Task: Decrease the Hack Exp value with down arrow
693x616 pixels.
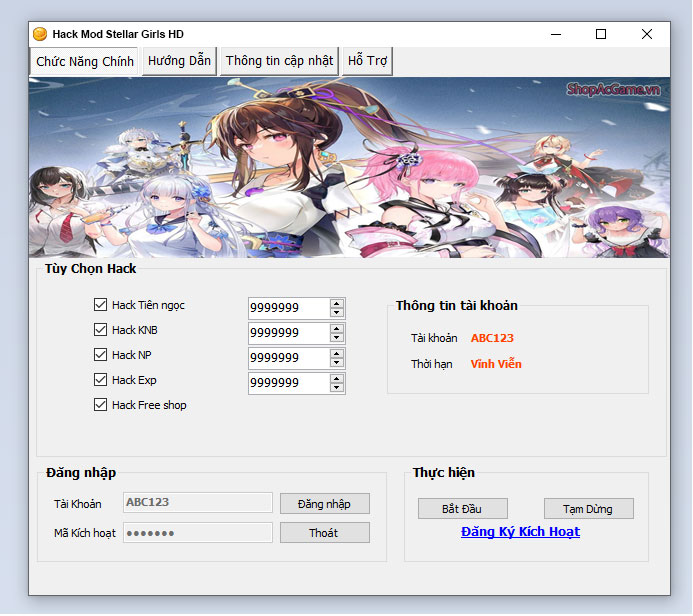Action: [x=337, y=388]
